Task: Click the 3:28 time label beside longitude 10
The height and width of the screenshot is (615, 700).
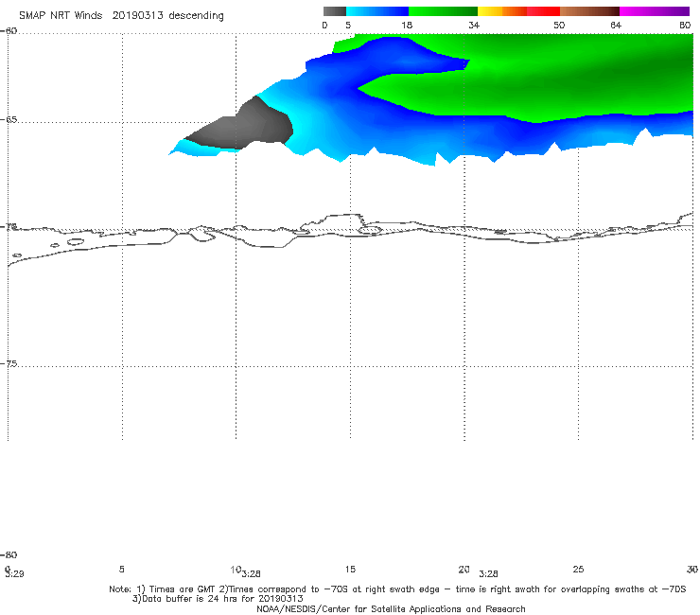Action: pos(252,574)
